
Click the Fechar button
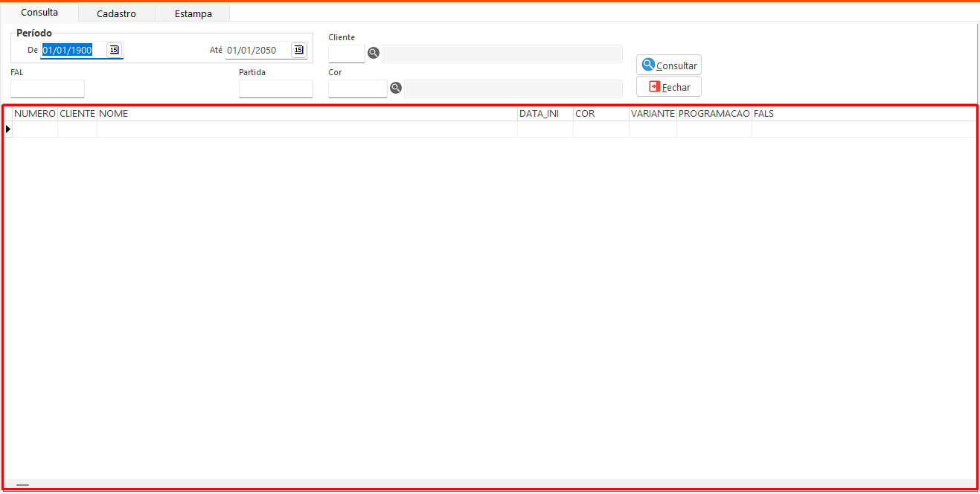(668, 87)
